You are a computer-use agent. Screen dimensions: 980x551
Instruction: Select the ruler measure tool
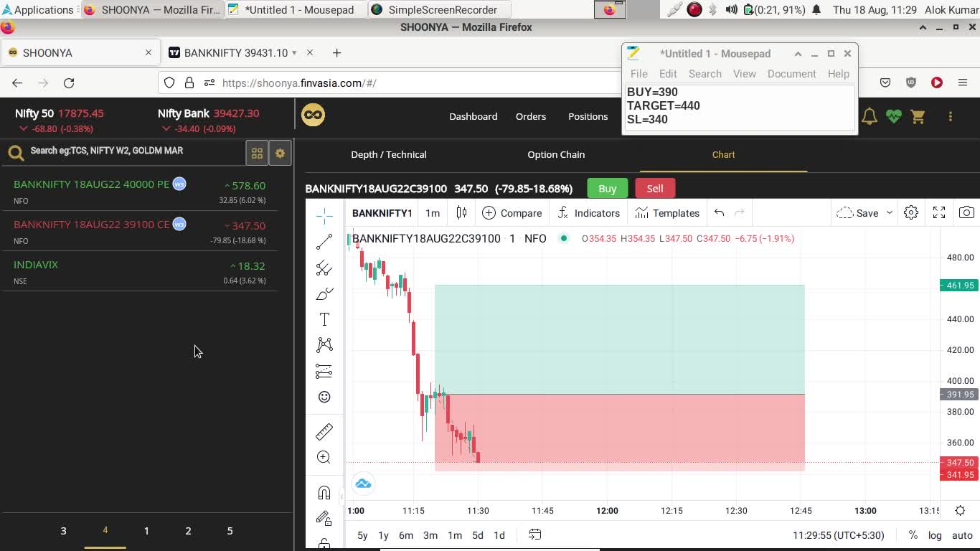324,431
